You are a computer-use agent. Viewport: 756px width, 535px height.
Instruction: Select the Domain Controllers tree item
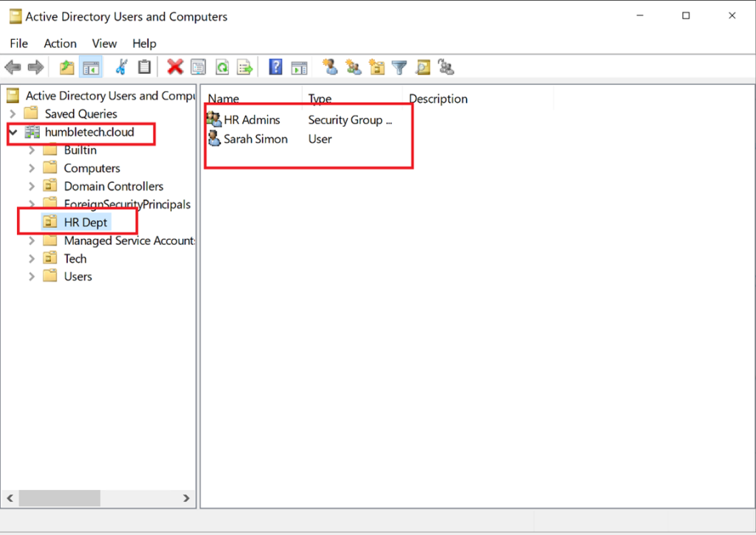pyautogui.click(x=113, y=187)
